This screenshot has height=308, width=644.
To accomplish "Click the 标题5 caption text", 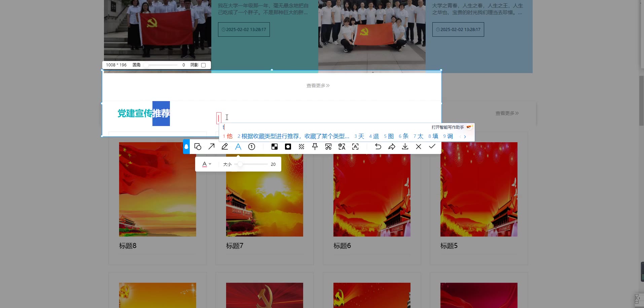I will (x=449, y=246).
